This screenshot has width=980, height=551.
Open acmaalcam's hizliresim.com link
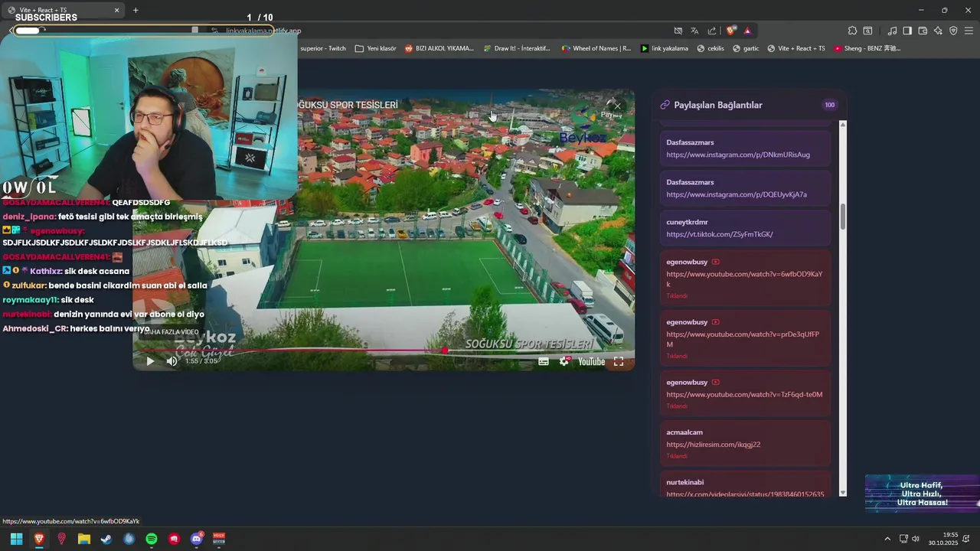[713, 444]
